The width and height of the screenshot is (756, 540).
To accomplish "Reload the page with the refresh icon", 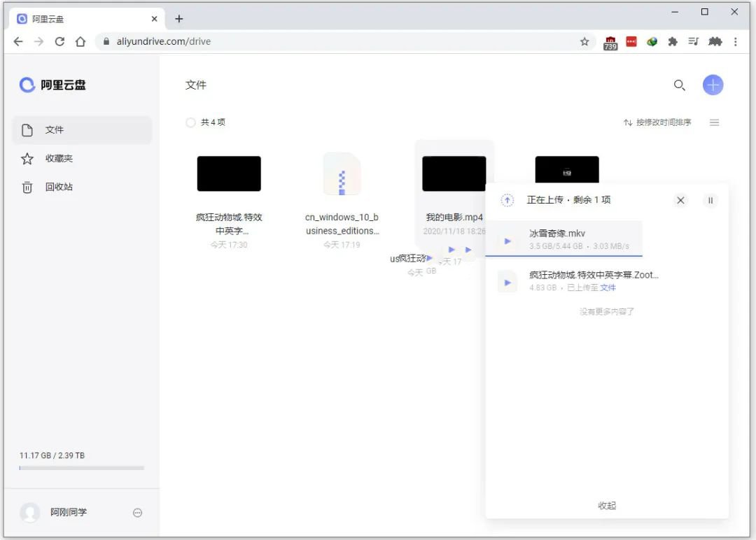I will coord(59,41).
